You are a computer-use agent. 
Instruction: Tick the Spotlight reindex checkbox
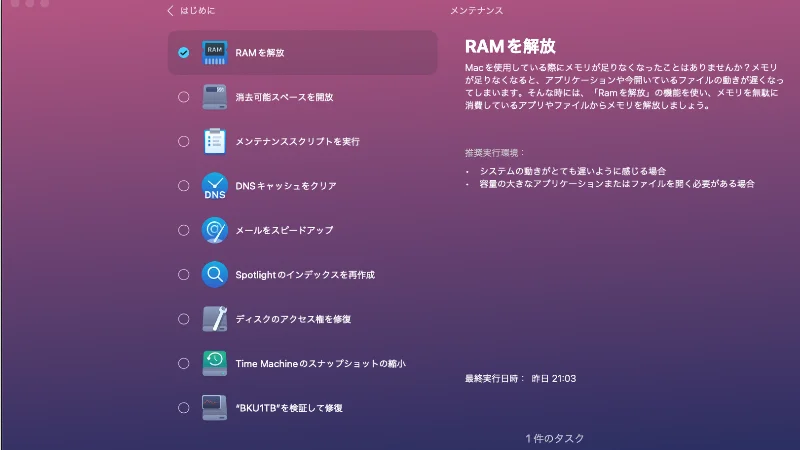183,274
